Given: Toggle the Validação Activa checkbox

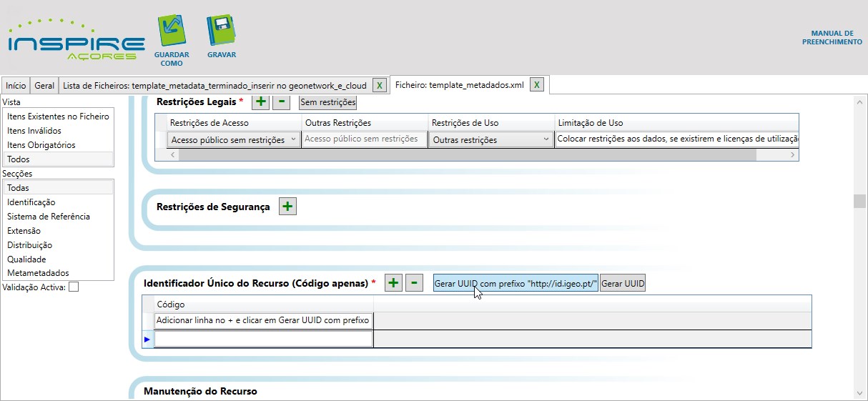Looking at the screenshot, I should point(74,287).
